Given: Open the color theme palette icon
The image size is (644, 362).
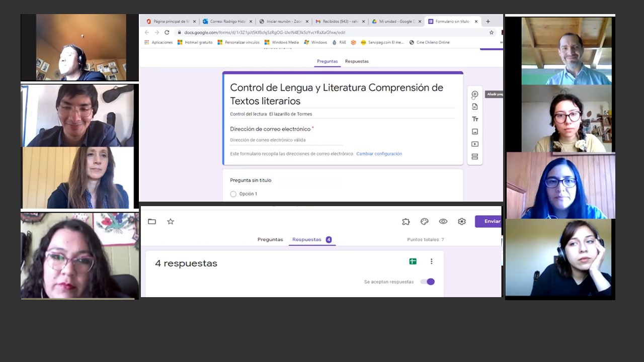Looking at the screenshot, I should pyautogui.click(x=424, y=222).
